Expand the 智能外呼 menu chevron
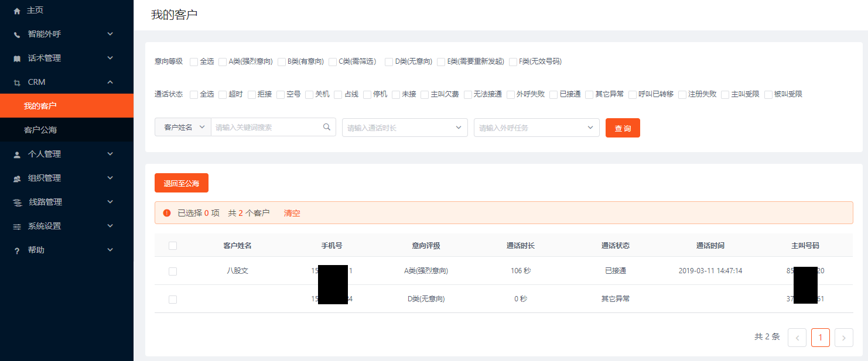 point(110,34)
